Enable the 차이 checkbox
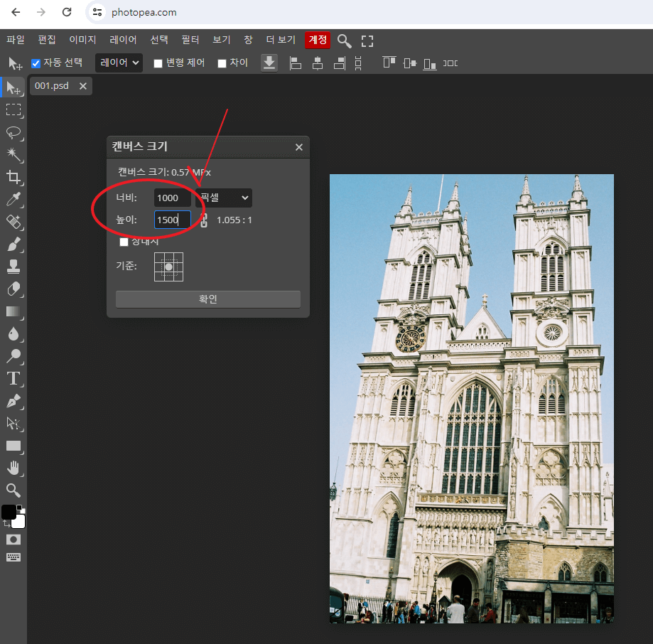The height and width of the screenshot is (644, 653). (222, 63)
